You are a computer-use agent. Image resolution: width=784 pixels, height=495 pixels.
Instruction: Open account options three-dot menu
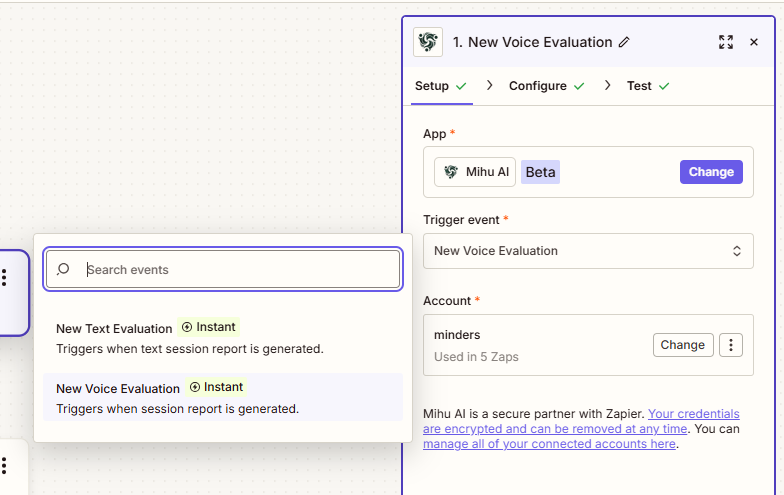[x=730, y=345]
